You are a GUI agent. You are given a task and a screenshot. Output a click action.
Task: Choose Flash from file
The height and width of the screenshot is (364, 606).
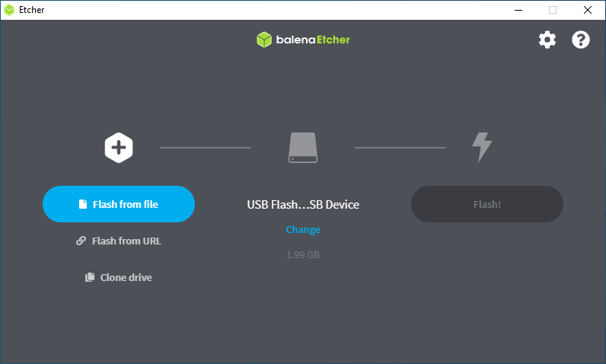[x=119, y=204]
